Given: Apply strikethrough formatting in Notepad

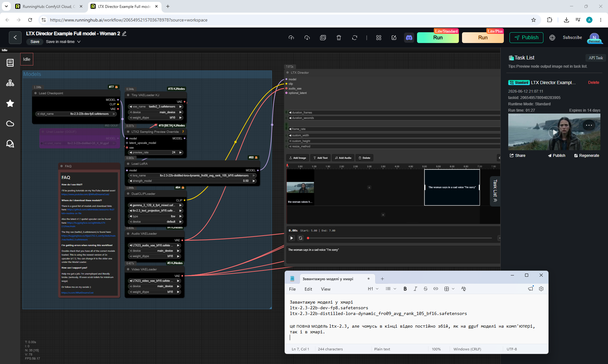Looking at the screenshot, I should click(x=426, y=289).
